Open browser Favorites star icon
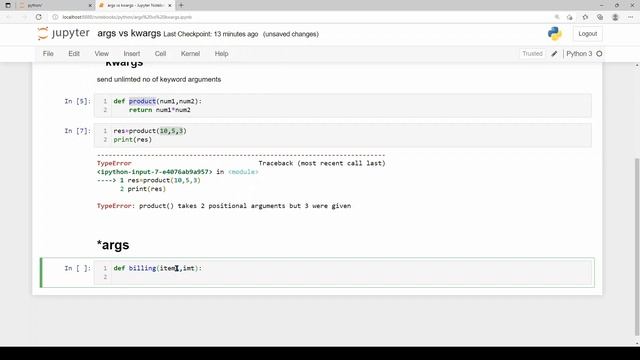Screen dimensions: 640x360 (x=585, y=17)
